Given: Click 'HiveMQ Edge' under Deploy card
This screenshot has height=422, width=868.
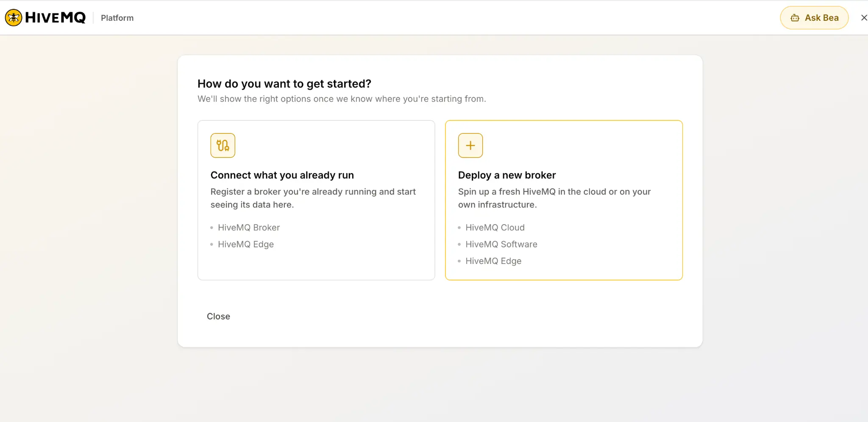Looking at the screenshot, I should [493, 261].
